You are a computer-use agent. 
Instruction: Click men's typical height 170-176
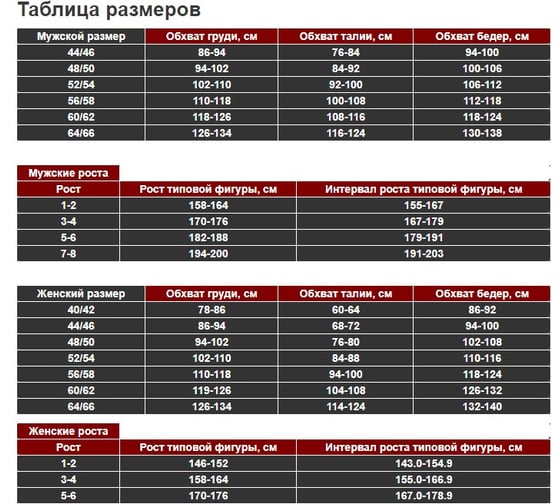[x=208, y=221]
